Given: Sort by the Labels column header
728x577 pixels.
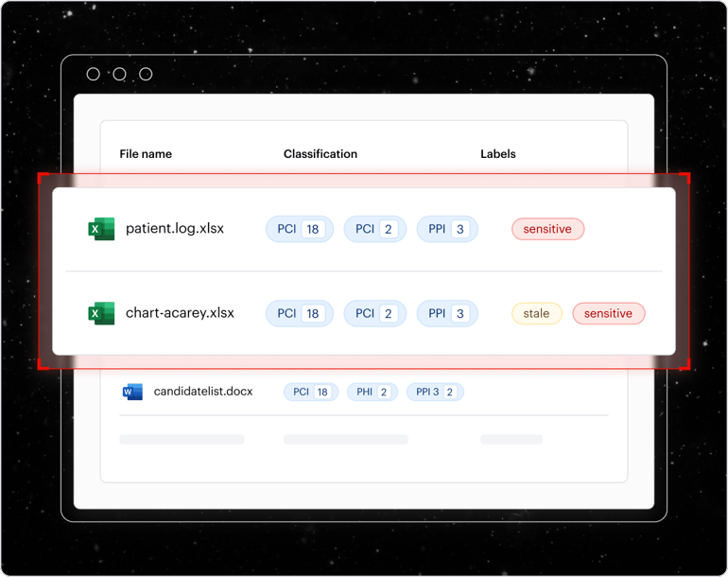Looking at the screenshot, I should (x=498, y=153).
